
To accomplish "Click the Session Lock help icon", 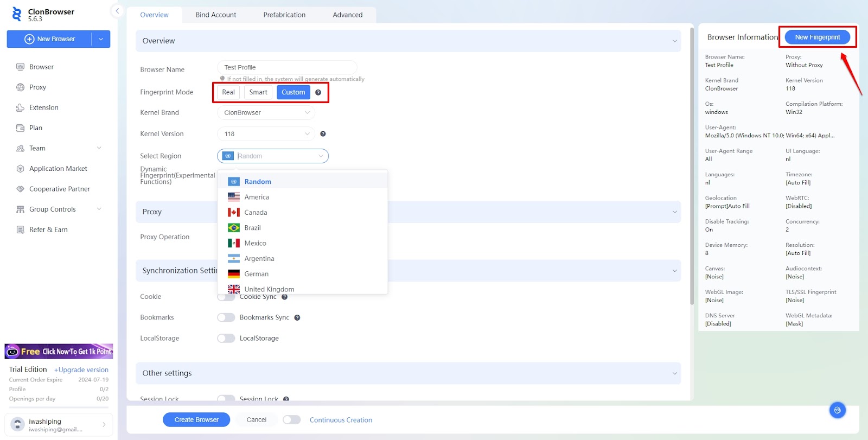I will (286, 399).
